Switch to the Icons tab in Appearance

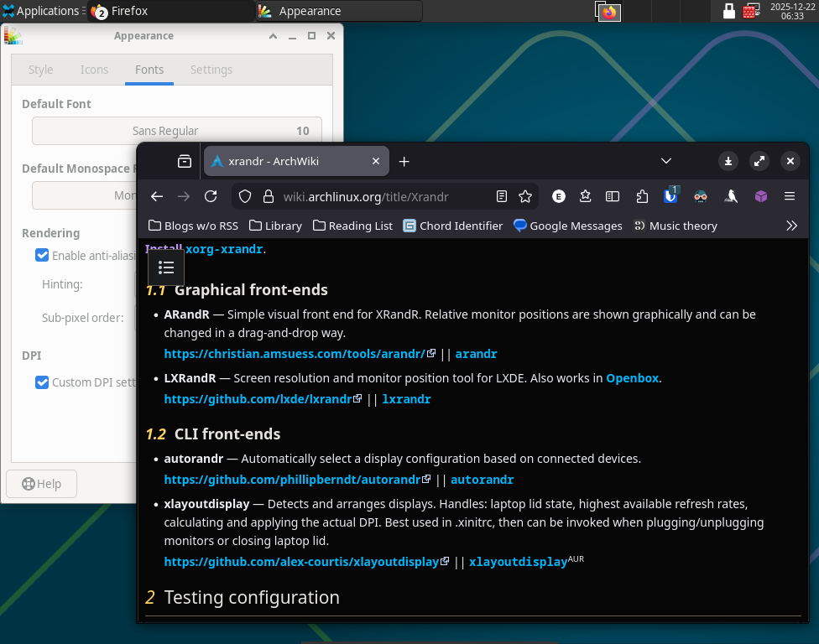tap(94, 70)
